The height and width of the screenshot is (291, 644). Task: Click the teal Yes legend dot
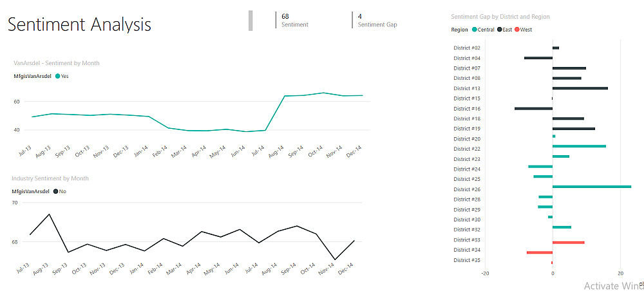point(58,76)
